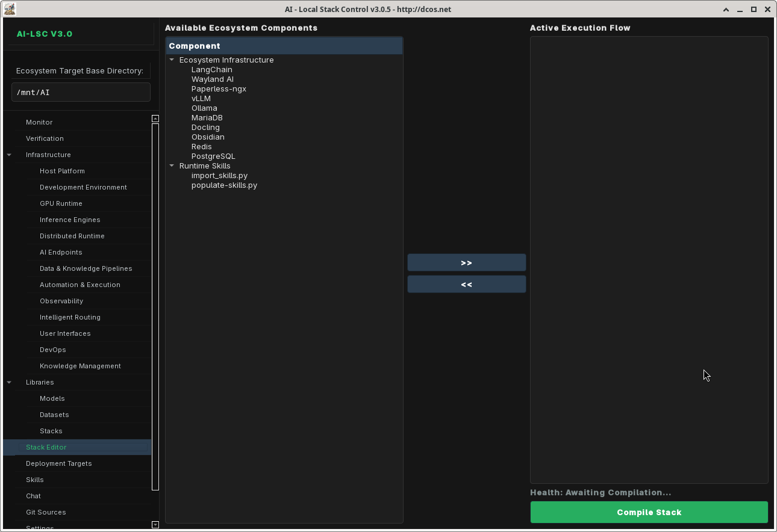The image size is (777, 532).
Task: Click the sidebar vertical scrollbar track
Action: tap(155, 307)
